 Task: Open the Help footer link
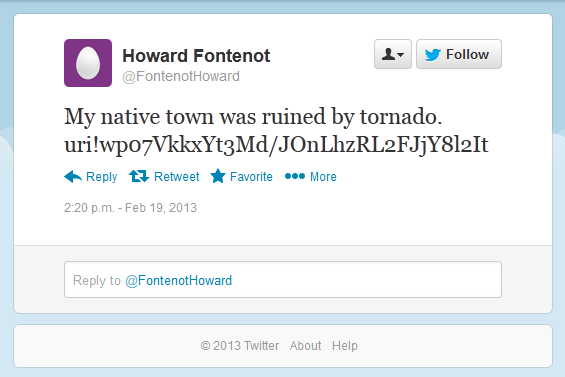[345, 346]
